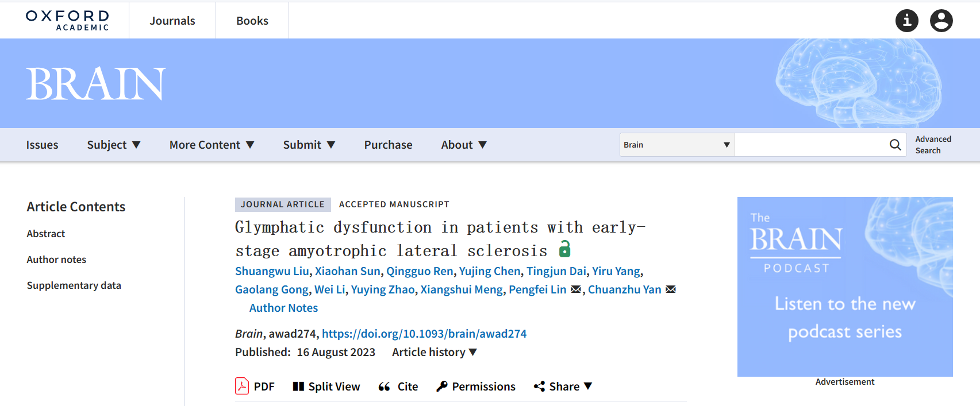Viewport: 980px width, 406px height.
Task: Click the Brain podcast advertisement banner
Action: pos(844,287)
